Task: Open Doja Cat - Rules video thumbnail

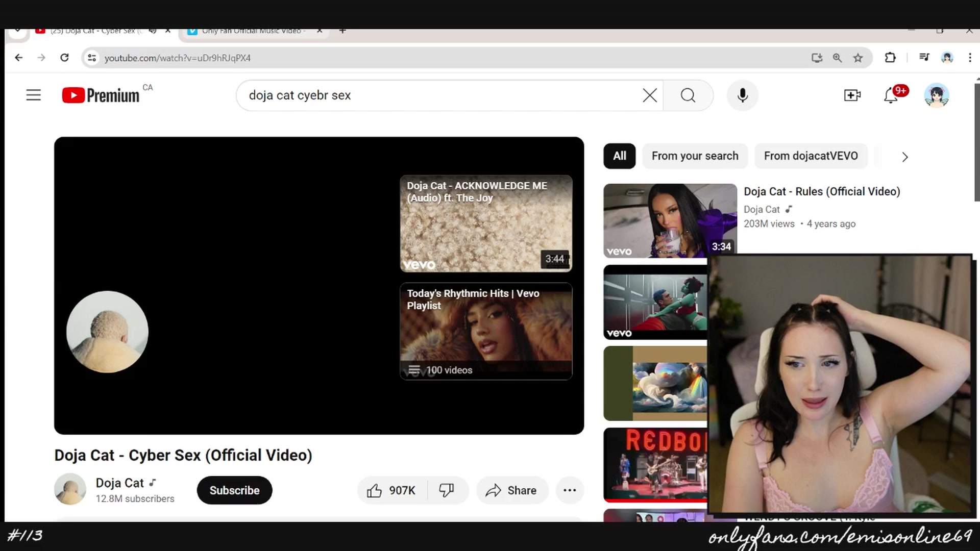Action: click(670, 221)
